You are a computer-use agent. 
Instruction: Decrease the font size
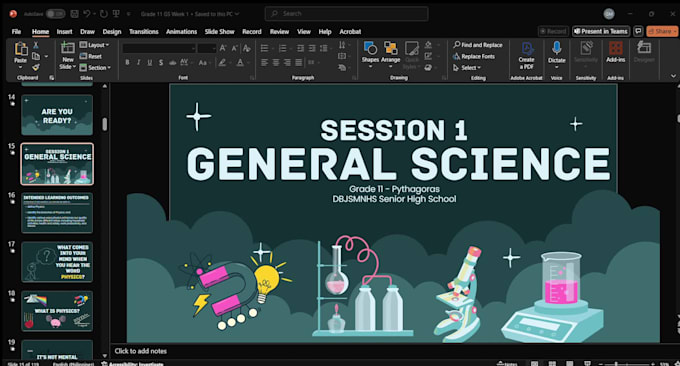pyautogui.click(x=235, y=48)
